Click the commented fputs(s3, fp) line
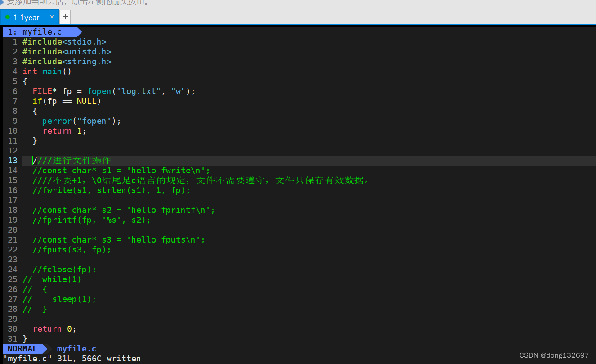596x364 pixels. pos(72,250)
